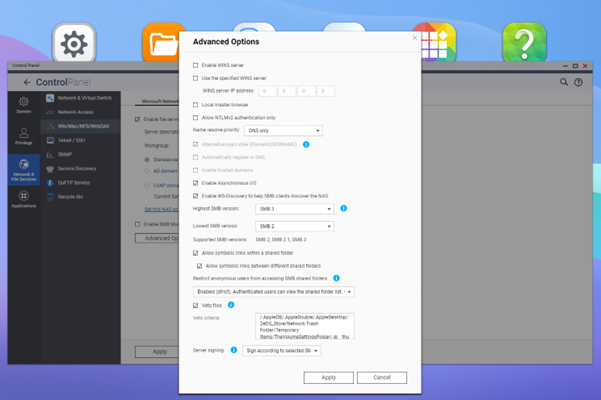Click the info icon next to Veto files
601x400 pixels.
[x=231, y=305]
